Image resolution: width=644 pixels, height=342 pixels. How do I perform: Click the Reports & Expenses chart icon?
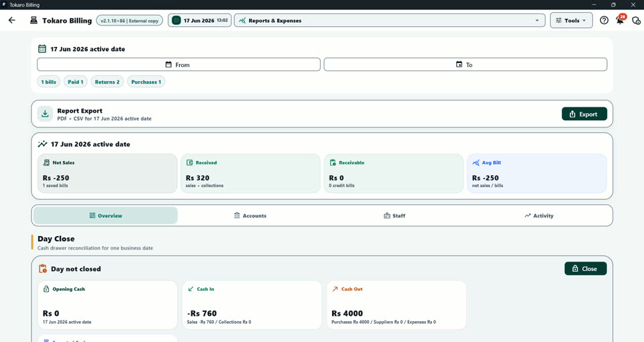click(242, 20)
